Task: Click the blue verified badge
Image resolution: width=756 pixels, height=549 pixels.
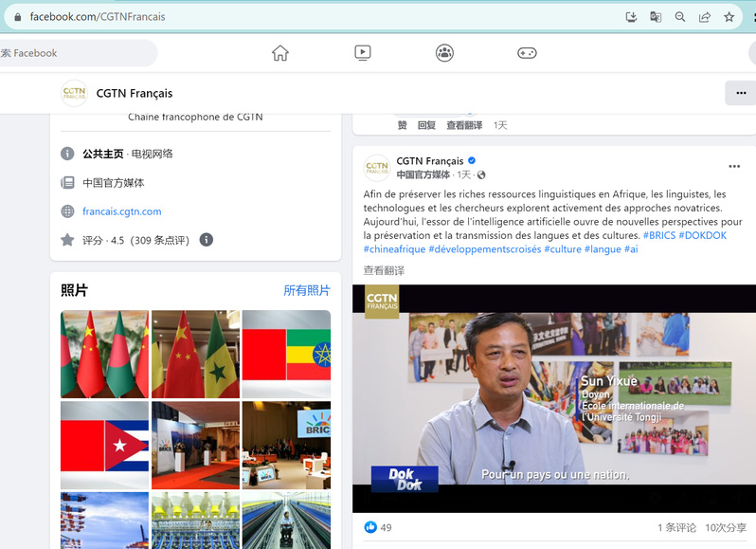Action: tap(472, 160)
